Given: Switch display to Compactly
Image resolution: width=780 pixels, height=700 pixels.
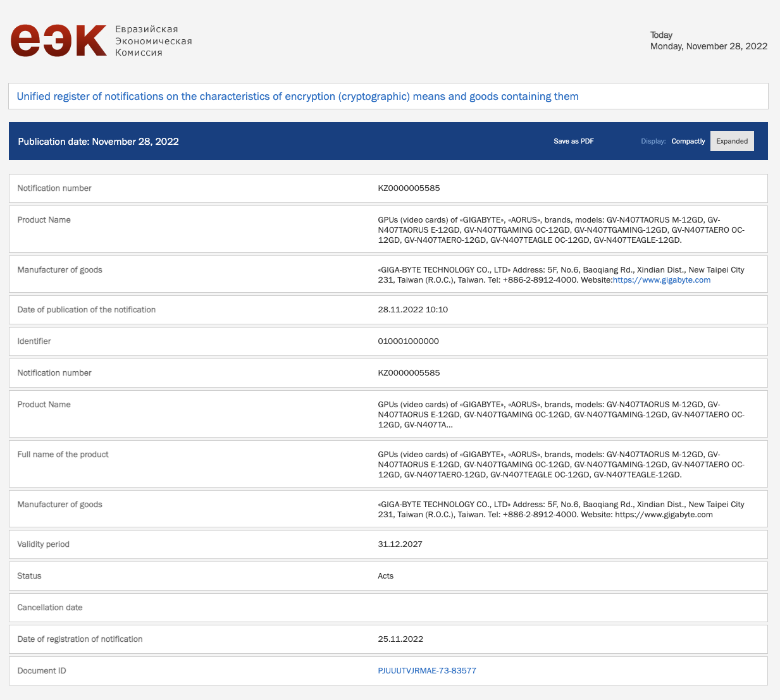Looking at the screenshot, I should pyautogui.click(x=688, y=141).
